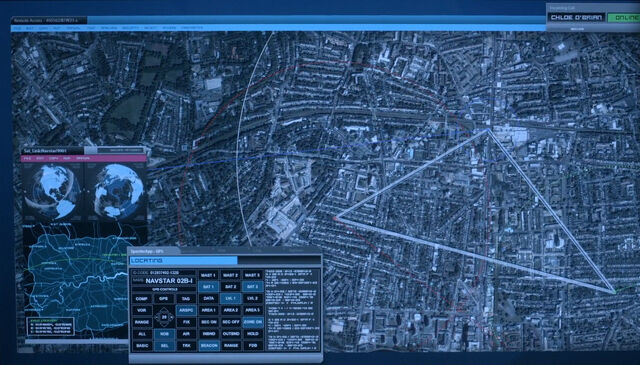The image size is (640, 365).
Task: Click the left arrow of the directional pad
Action: pyautogui.click(x=157, y=316)
